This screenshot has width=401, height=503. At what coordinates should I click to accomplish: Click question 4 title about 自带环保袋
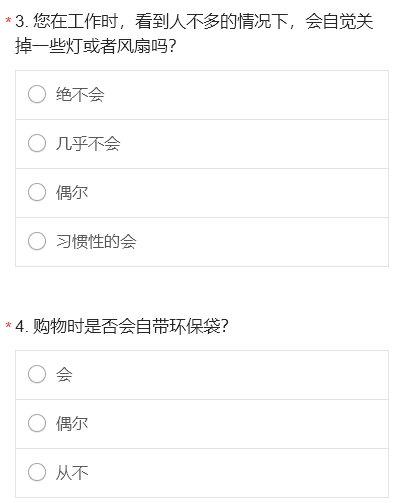pos(122,326)
